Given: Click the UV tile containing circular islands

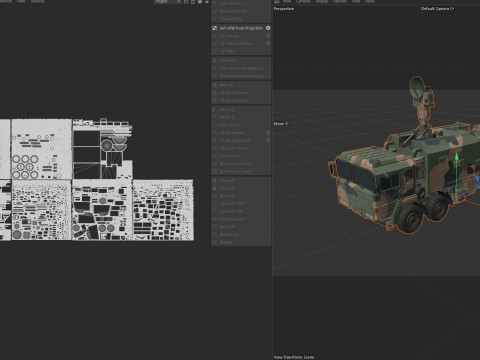Looking at the screenshot, I should point(41,149).
